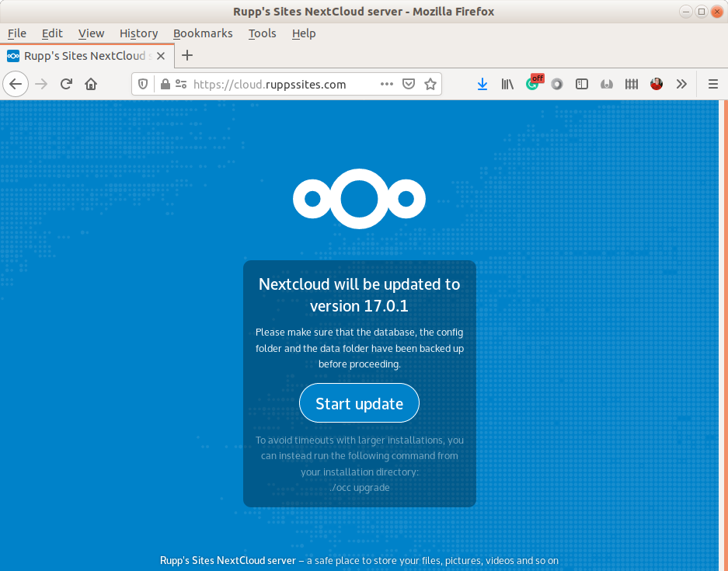
Task: Open the Bookmarks menu
Action: coord(203,33)
